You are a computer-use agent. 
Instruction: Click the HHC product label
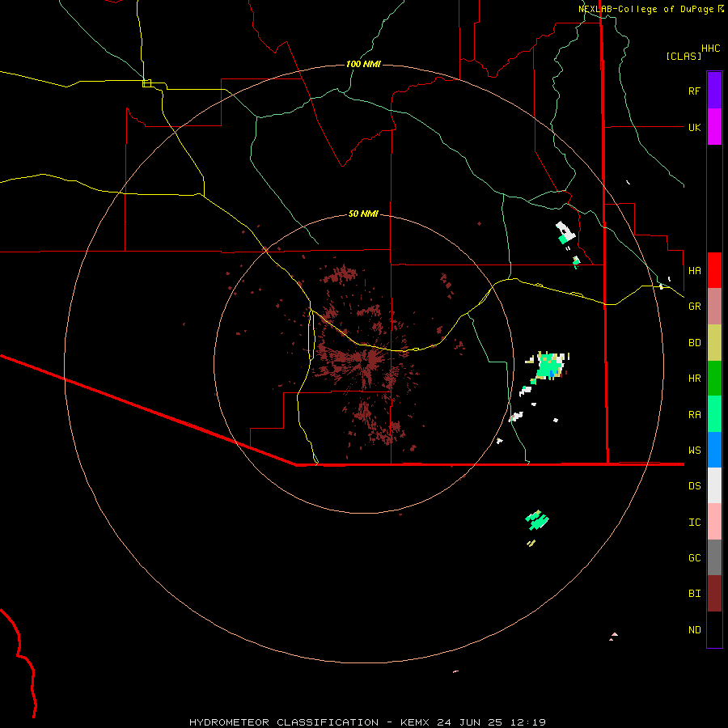(710, 49)
